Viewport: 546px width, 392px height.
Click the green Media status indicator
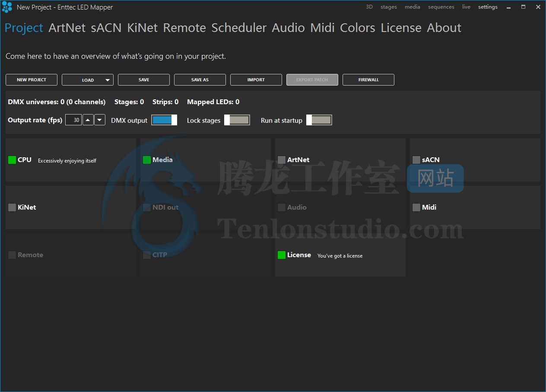[x=147, y=160]
